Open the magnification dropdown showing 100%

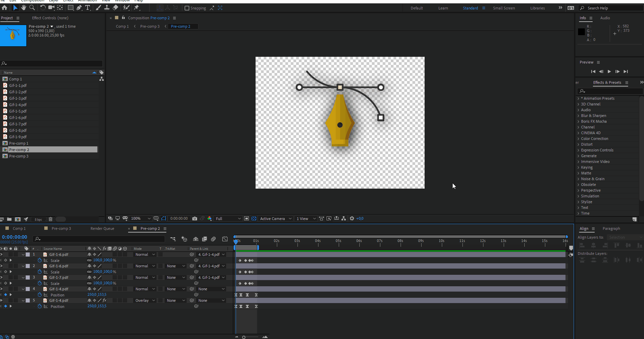click(x=140, y=219)
